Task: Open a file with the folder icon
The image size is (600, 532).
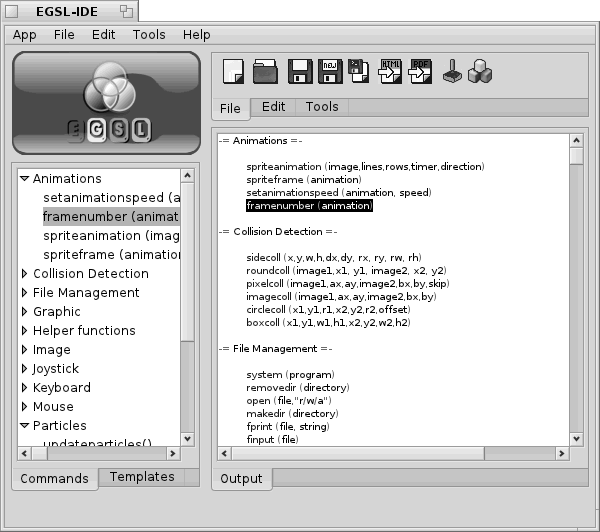Action: 265,72
